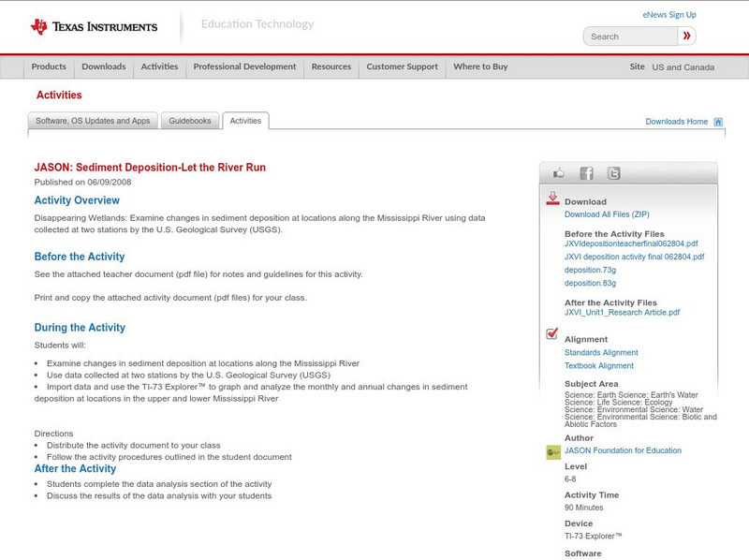Download All Files as ZIP
Viewport: 749px width, 560px height.
tap(608, 214)
